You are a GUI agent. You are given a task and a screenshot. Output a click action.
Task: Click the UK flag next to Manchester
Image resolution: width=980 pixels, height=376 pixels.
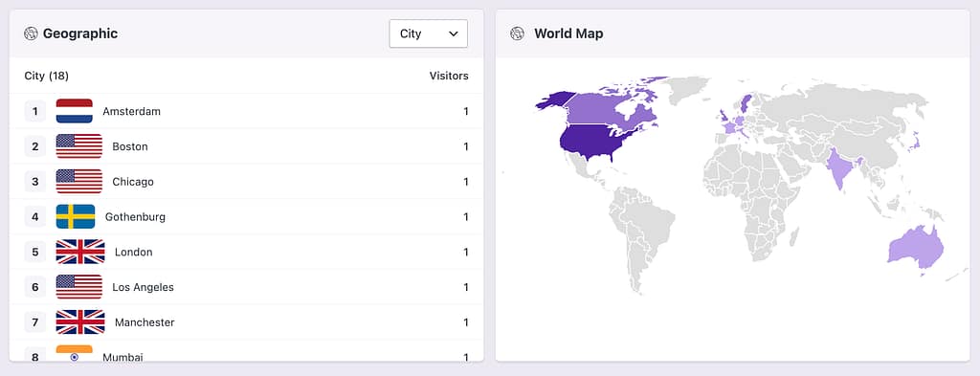(80, 322)
